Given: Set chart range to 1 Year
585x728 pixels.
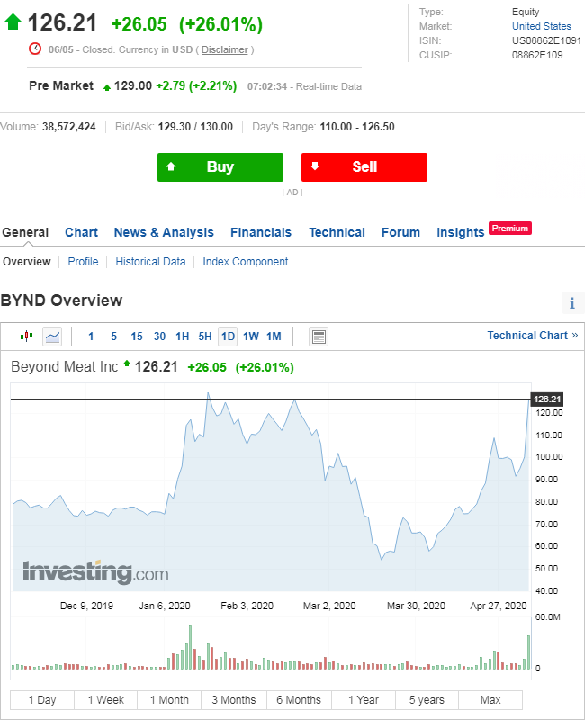Looking at the screenshot, I should click(364, 700).
